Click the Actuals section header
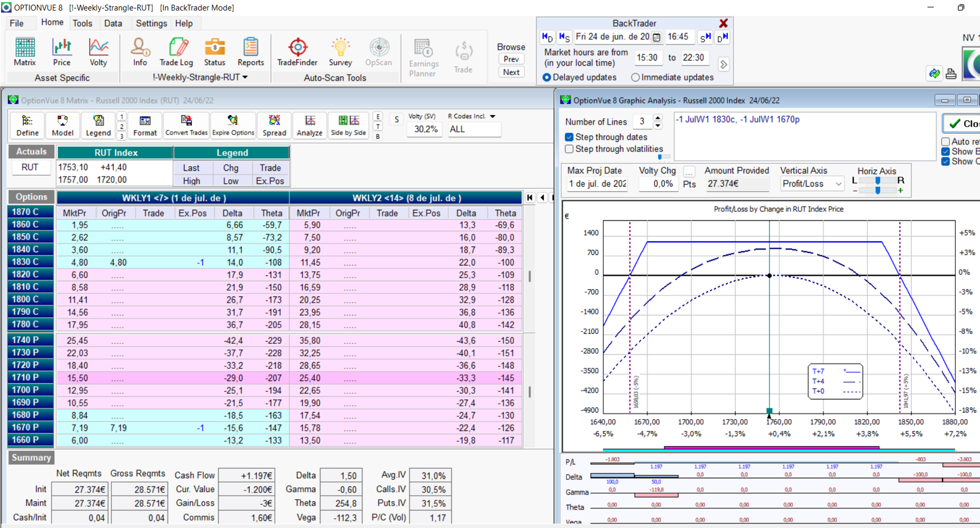 pyautogui.click(x=31, y=151)
